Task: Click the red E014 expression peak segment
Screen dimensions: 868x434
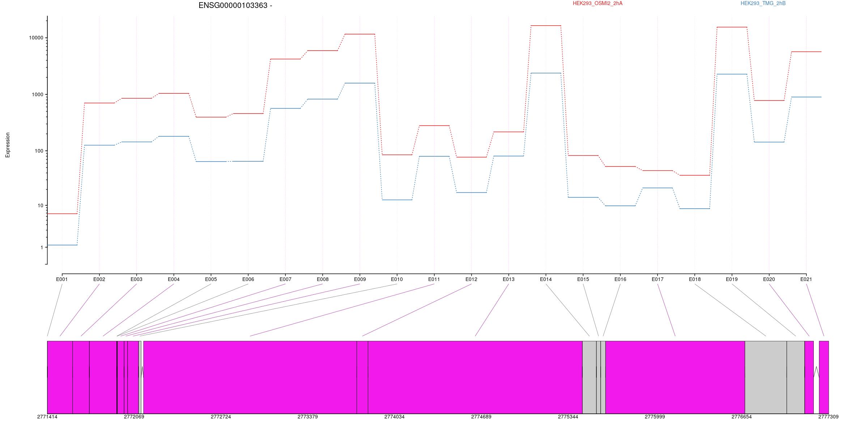Action: pos(546,26)
